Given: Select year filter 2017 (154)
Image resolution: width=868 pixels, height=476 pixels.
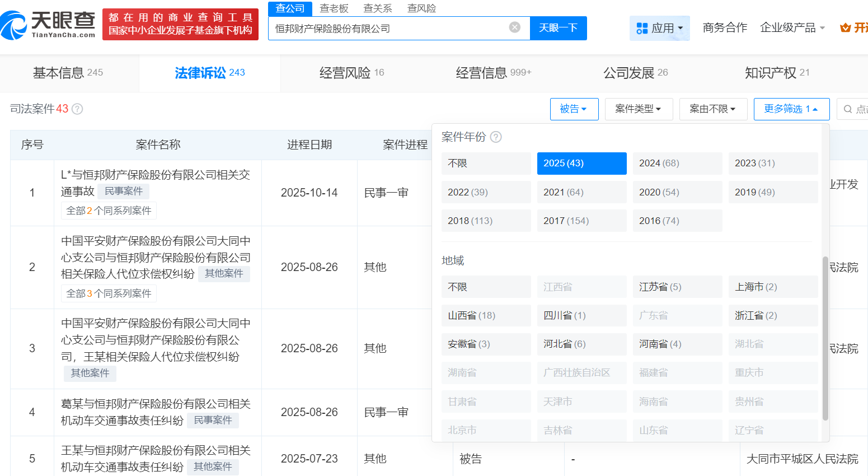Looking at the screenshot, I should tap(581, 221).
